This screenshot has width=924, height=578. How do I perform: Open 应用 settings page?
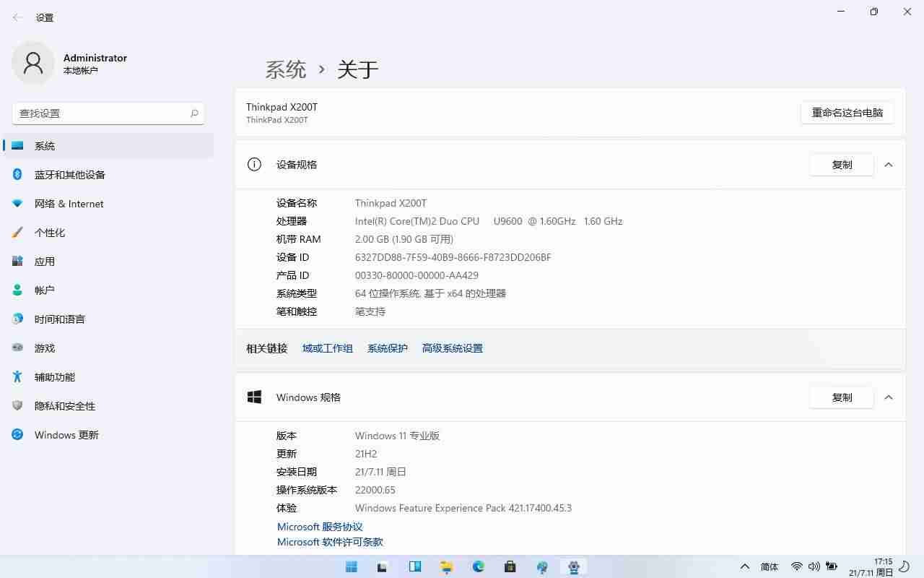click(x=108, y=262)
